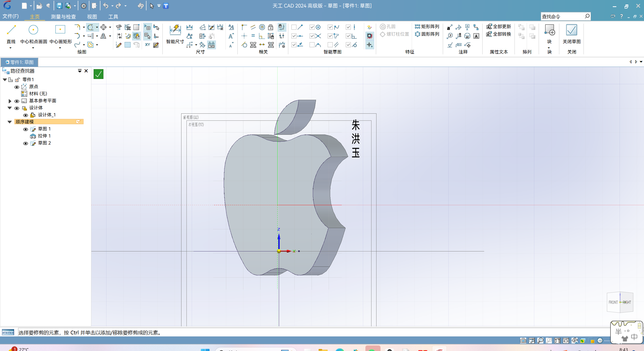The height and width of the screenshot is (351, 644).
Task: Select the move (four-arrow) tool in ribbon
Action: coord(103,27)
